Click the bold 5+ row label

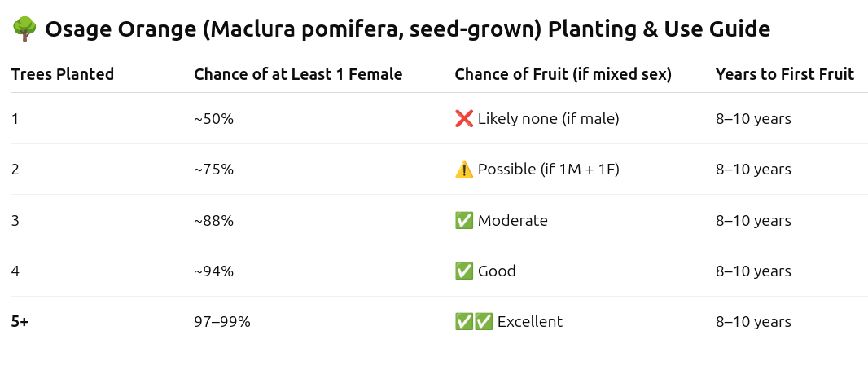20,322
